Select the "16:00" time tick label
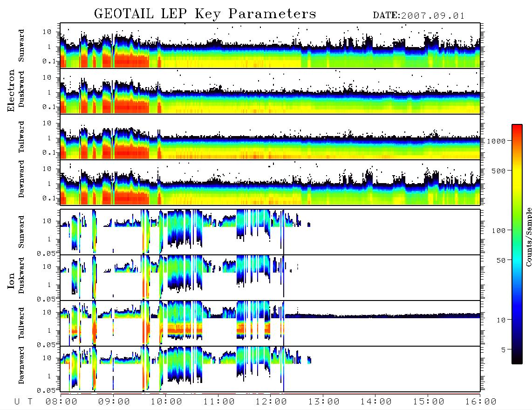The height and width of the screenshot is (410, 532). [480, 402]
